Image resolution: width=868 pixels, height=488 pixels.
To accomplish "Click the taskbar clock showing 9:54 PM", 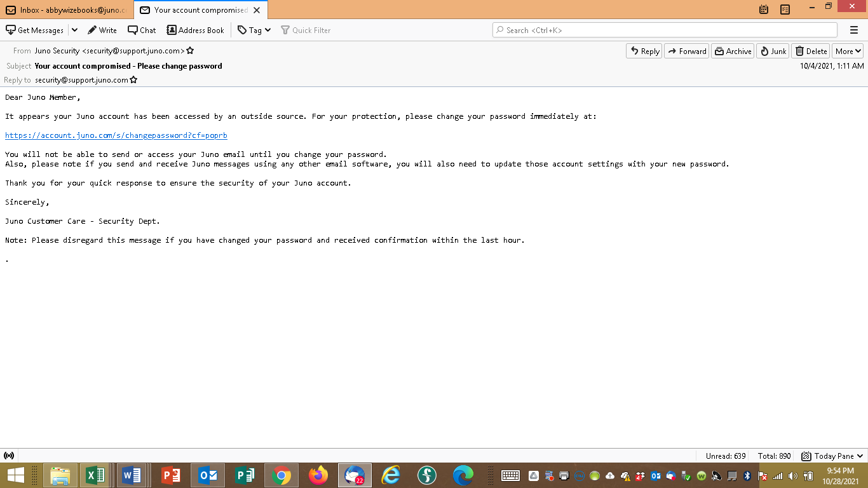I will point(840,475).
